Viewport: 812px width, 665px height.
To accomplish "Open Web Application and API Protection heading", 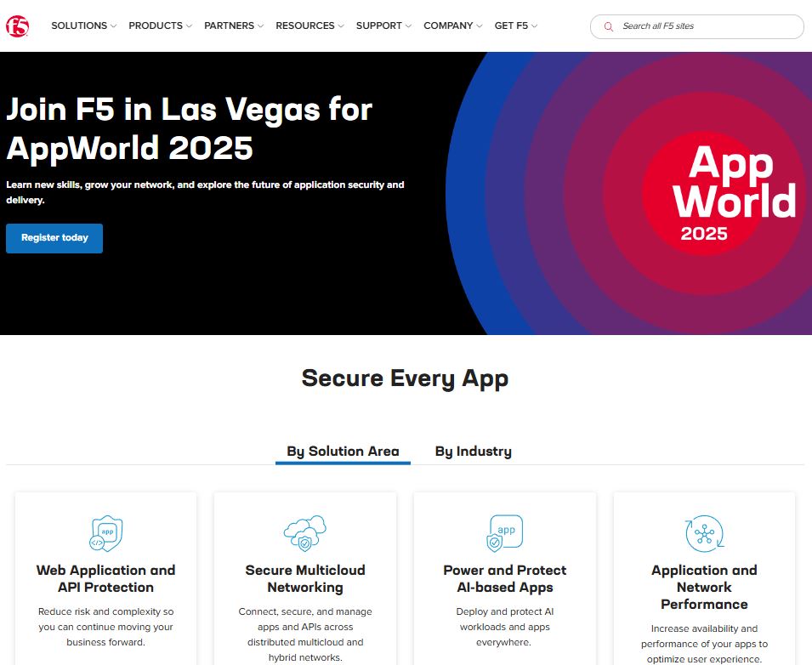I will 105,578.
